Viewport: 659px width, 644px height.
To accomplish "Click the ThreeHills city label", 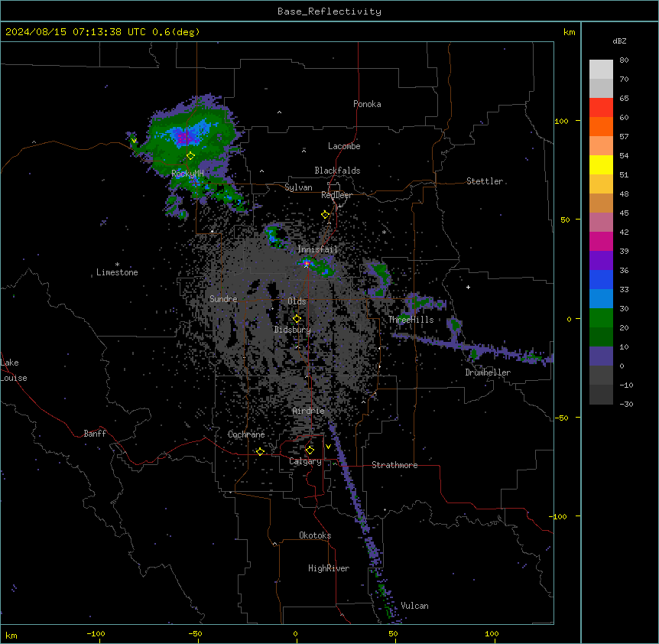I will click(x=411, y=320).
